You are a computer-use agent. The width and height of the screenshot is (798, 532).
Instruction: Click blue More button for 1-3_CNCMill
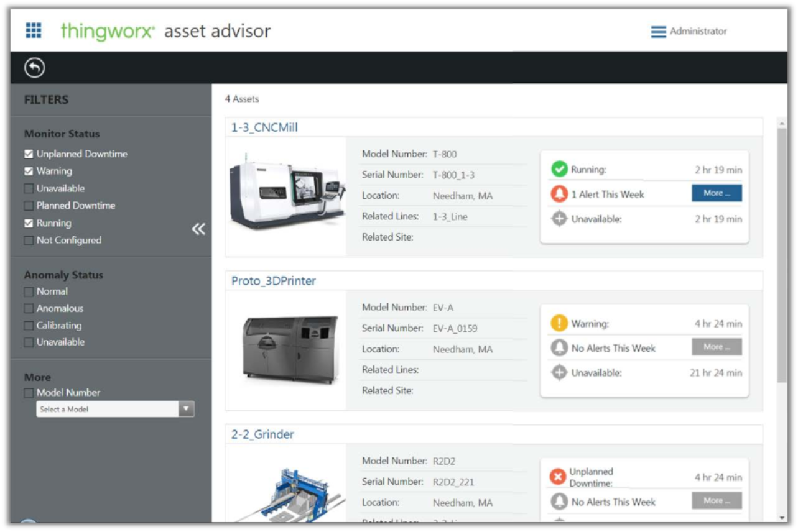717,193
